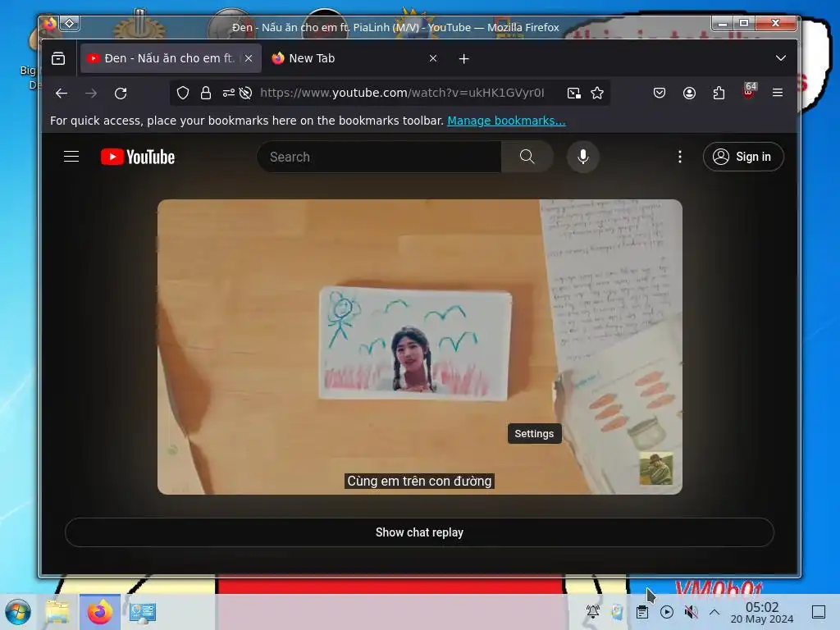This screenshot has width=840, height=630.
Task: Go back one page
Action: (x=62, y=94)
